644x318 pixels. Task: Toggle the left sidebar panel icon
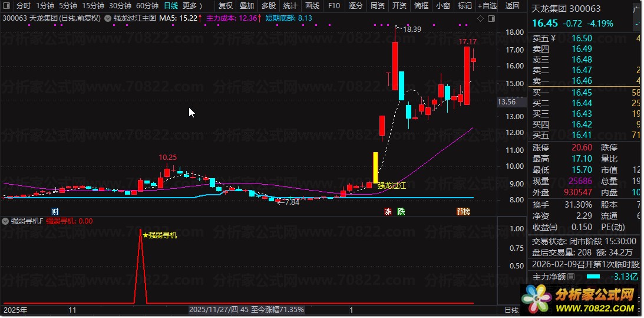6,6
